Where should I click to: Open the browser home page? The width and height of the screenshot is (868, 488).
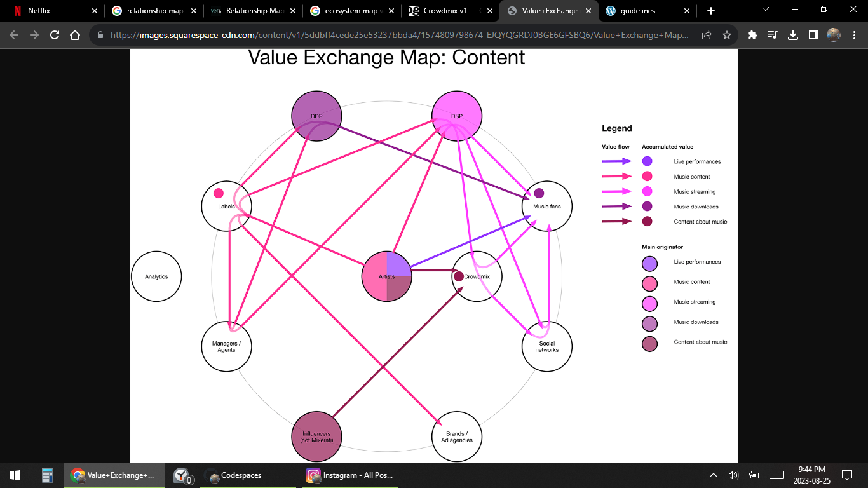tap(75, 36)
